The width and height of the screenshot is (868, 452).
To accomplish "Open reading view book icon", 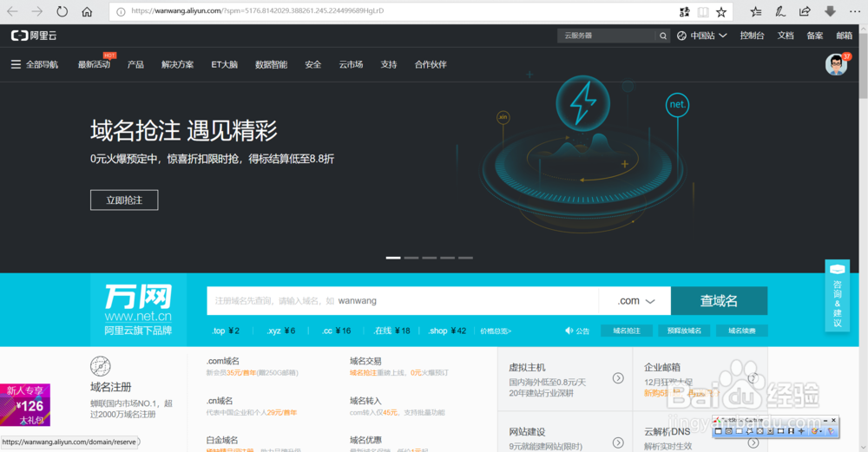I will point(703,11).
